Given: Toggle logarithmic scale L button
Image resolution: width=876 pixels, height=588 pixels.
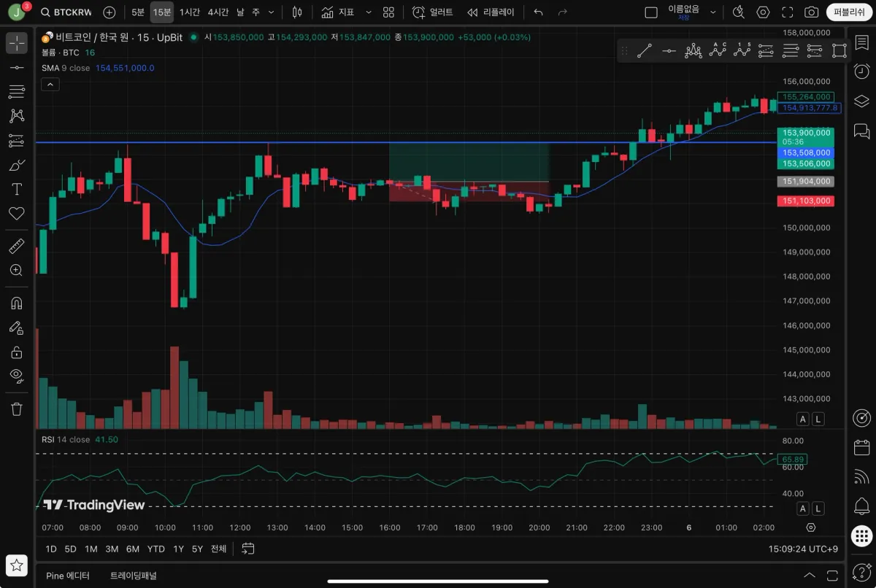Looking at the screenshot, I should click(818, 419).
